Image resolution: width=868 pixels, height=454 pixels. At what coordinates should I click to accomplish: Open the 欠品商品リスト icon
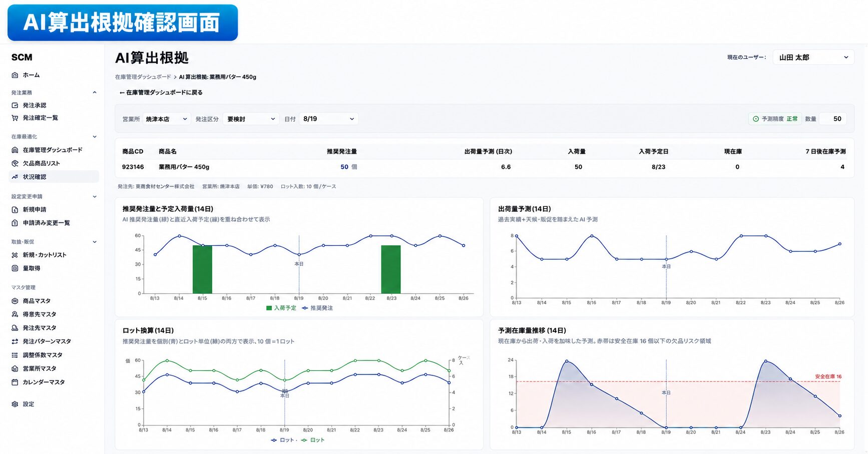click(x=15, y=164)
